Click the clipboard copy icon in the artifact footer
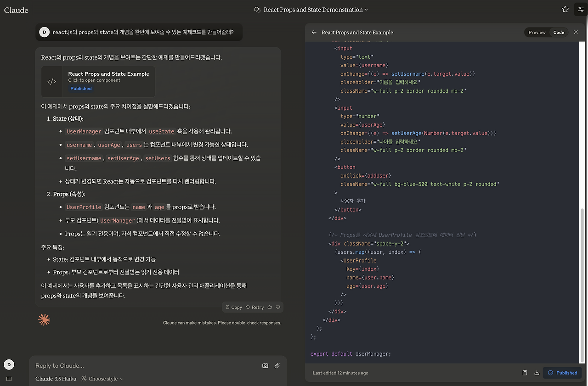This screenshot has height=386, width=588. pyautogui.click(x=525, y=373)
